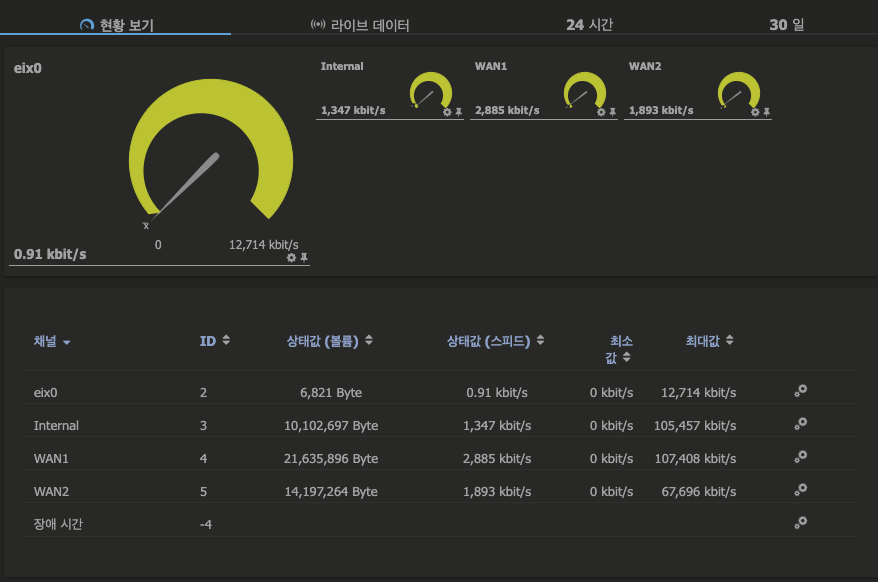The height and width of the screenshot is (582, 878).
Task: Sort by 최대값 column arrows
Action: tap(730, 340)
